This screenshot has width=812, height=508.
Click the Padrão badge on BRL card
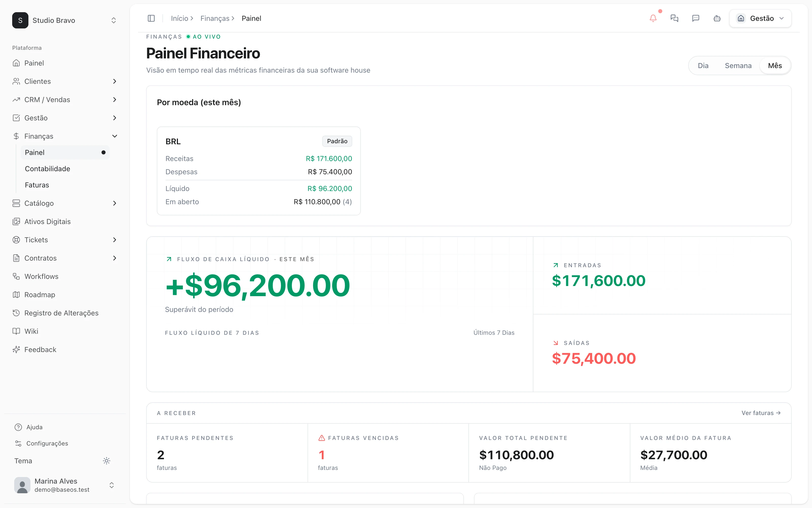(337, 141)
